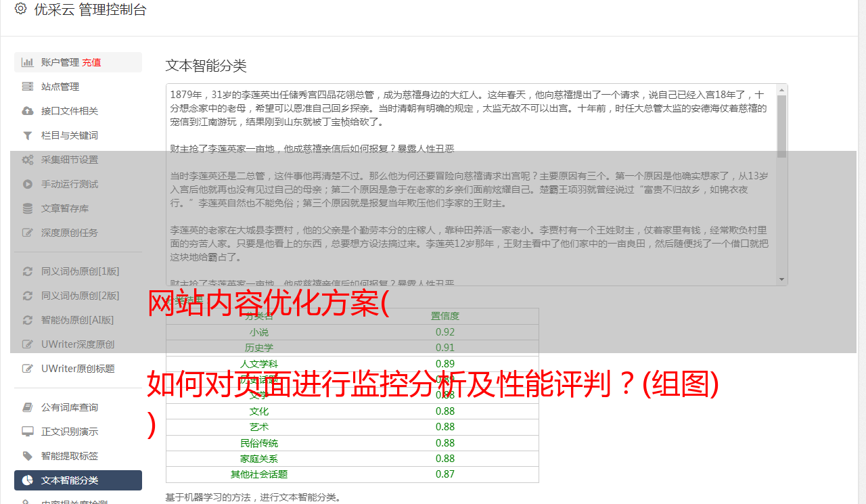Image resolution: width=866 pixels, height=504 pixels.
Task: Click 优采云 管理控制台 header title
Action: point(90,9)
